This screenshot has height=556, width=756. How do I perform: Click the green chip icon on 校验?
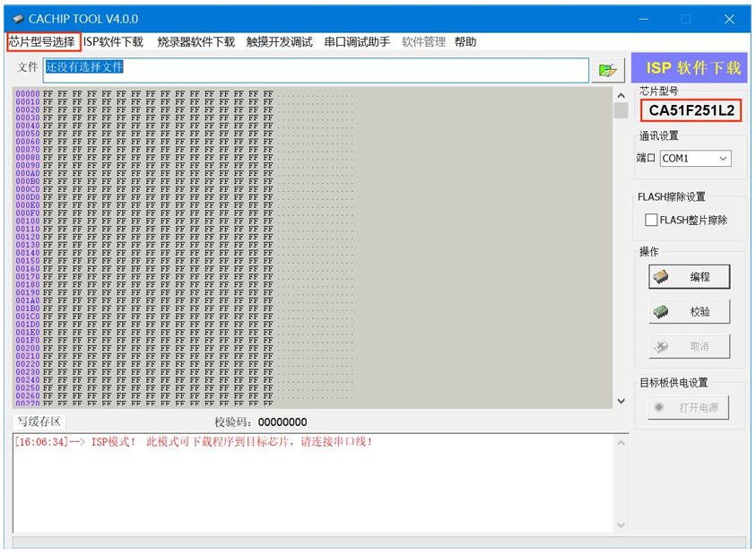point(661,312)
